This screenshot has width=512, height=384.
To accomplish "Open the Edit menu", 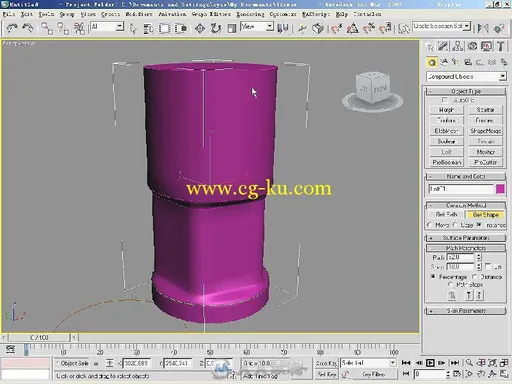I will point(27,14).
